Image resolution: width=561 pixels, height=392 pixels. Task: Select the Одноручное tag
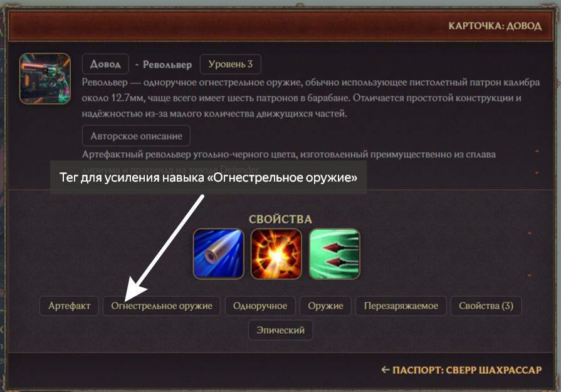[x=260, y=306]
